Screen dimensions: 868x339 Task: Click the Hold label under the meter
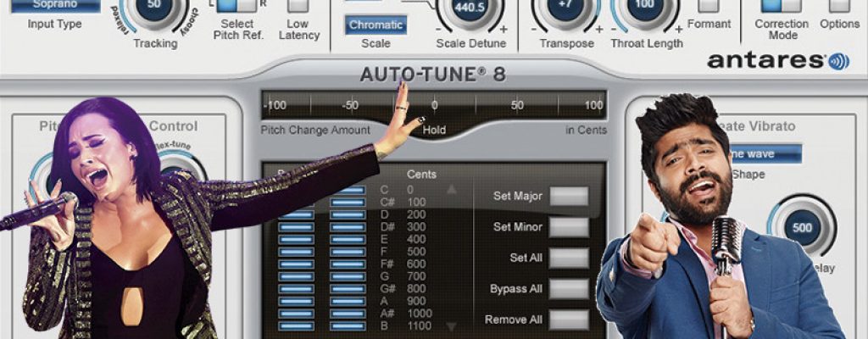[434, 131]
